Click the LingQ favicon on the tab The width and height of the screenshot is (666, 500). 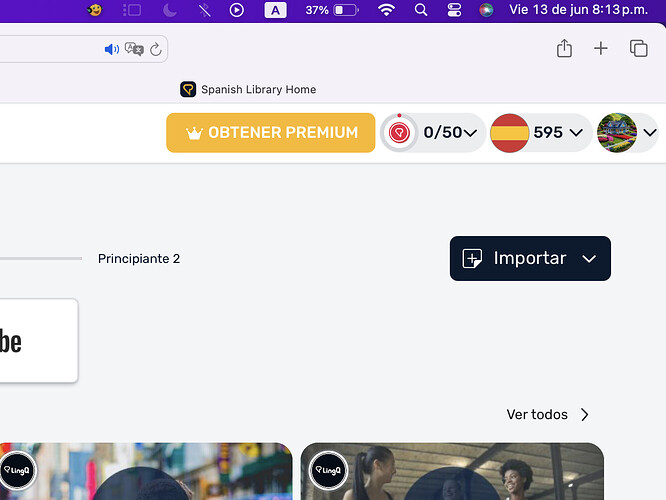pyautogui.click(x=188, y=89)
